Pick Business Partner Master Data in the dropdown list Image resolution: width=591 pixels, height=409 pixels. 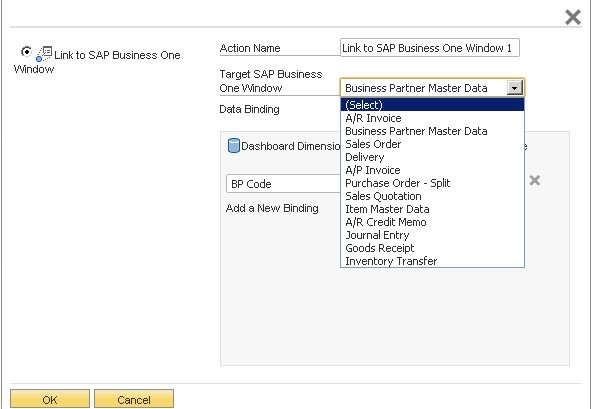(432, 131)
